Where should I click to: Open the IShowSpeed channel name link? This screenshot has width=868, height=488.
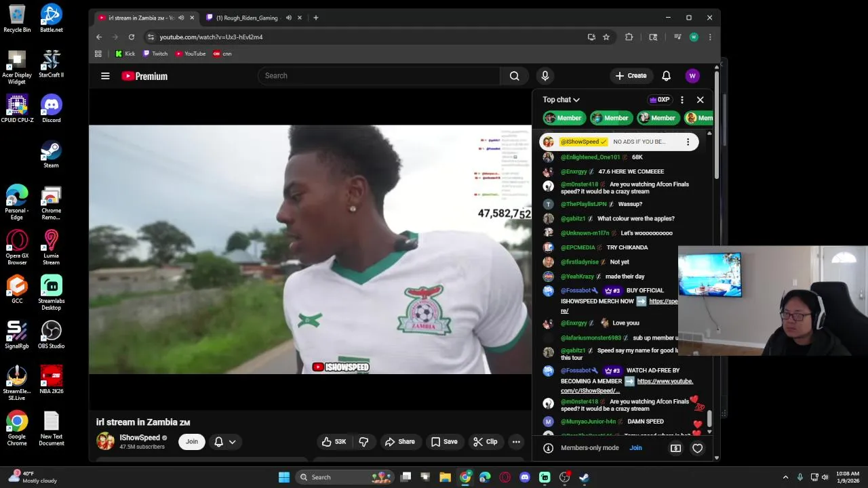click(x=140, y=438)
